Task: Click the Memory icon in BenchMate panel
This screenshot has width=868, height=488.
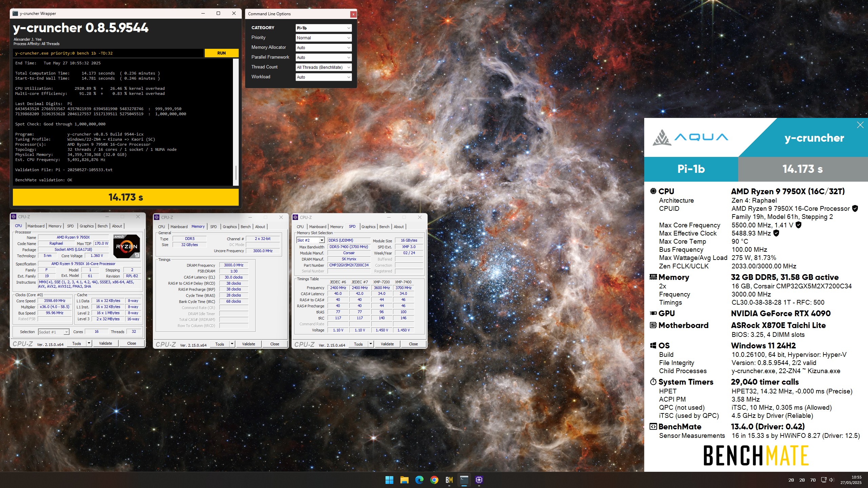Action: tap(653, 277)
